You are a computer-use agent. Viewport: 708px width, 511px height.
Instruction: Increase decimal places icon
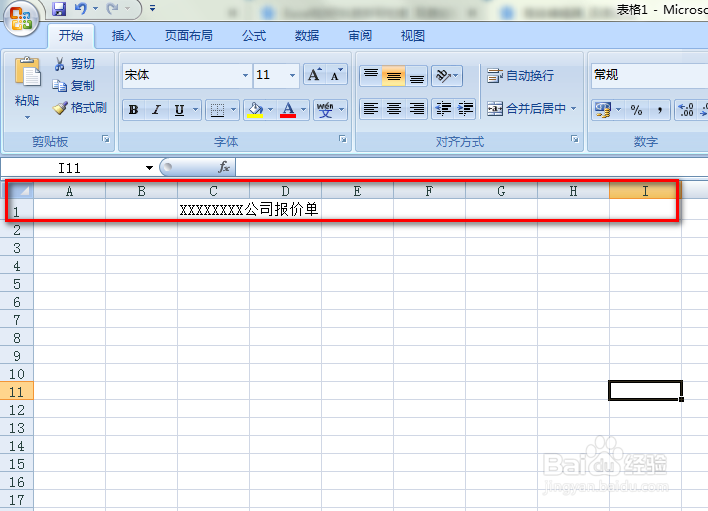pyautogui.click(x=686, y=110)
